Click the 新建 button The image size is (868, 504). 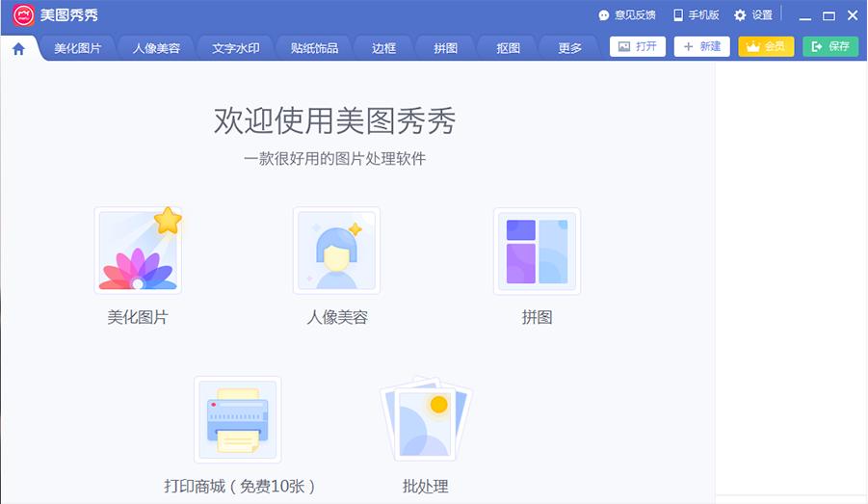702,46
